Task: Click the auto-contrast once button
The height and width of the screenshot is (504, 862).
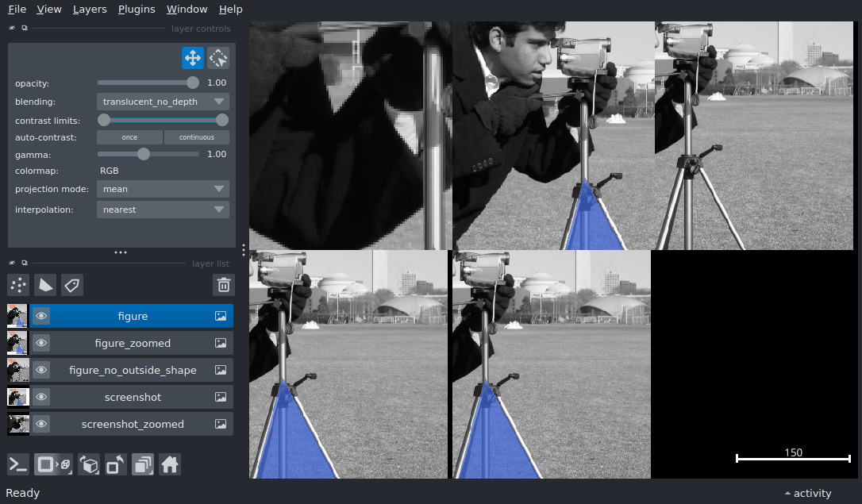Action: pos(129,137)
